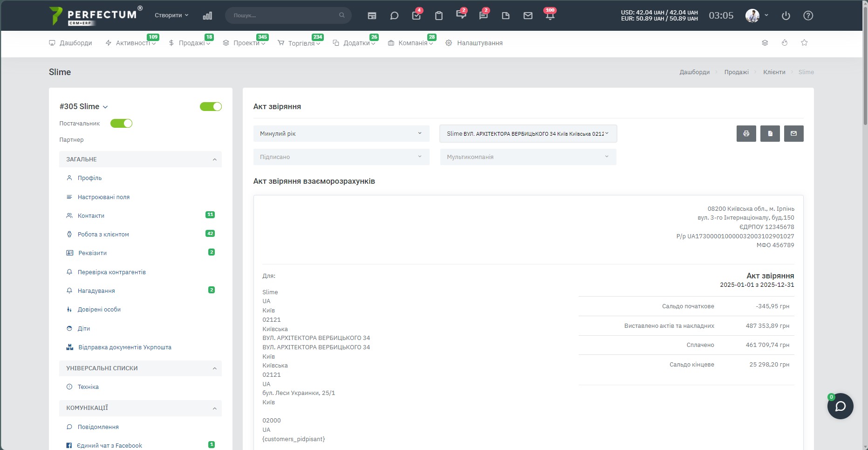The width and height of the screenshot is (868, 450).
Task: Open Єдиний чат з Facebook link
Action: click(x=109, y=446)
